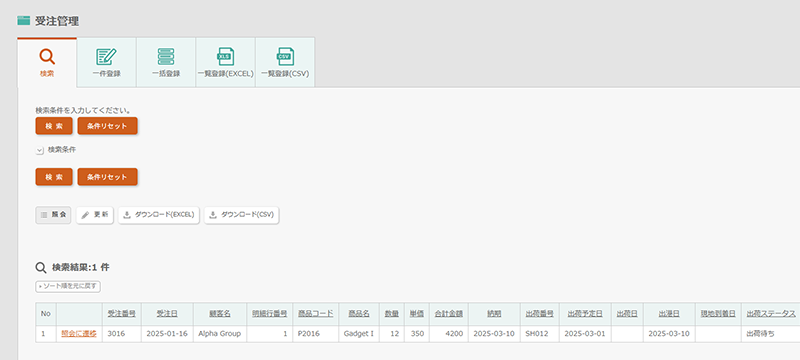Image resolution: width=800 pixels, height=360 pixels.
Task: Select the 一件登録 edit form icon
Action: pos(107,57)
